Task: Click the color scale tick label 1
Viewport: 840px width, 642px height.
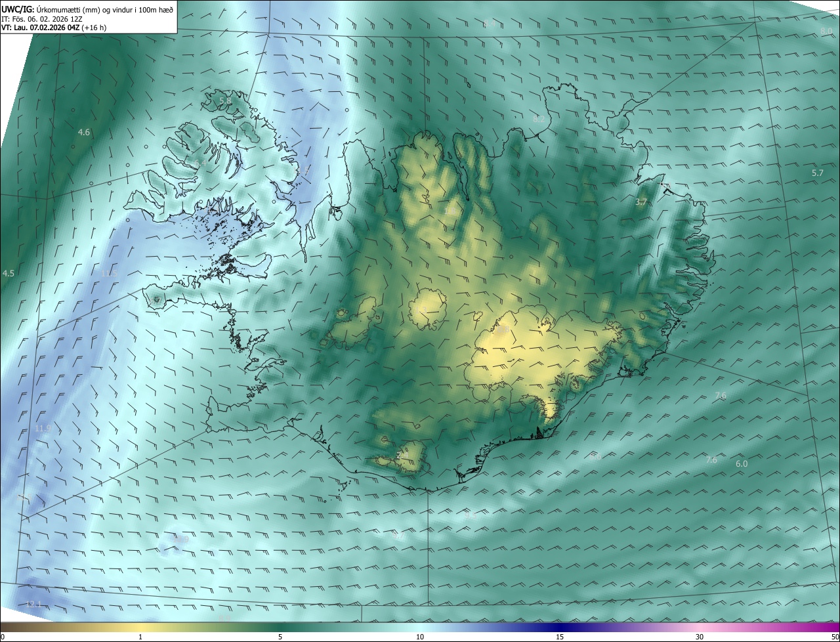Action: coord(140,637)
